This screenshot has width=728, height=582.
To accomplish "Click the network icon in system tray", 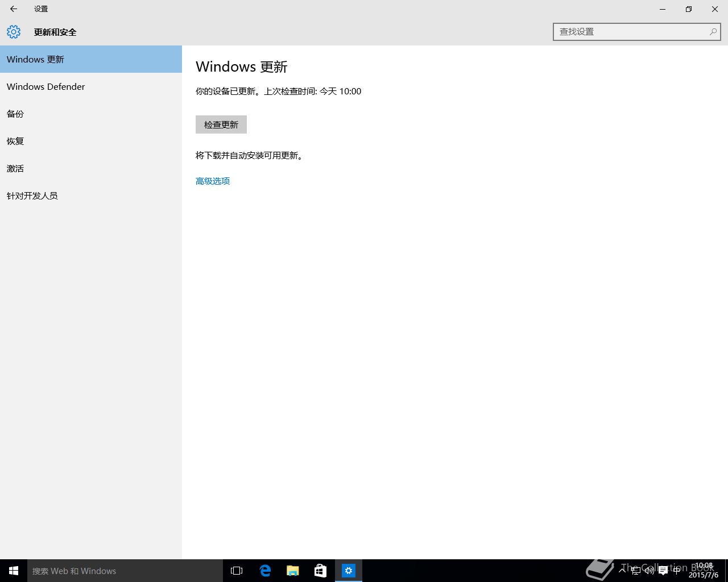I will tap(636, 571).
